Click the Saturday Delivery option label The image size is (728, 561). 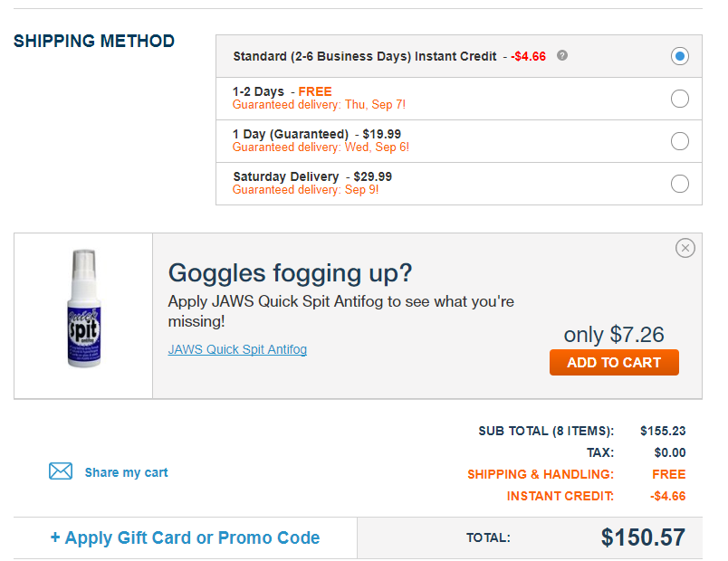tap(286, 176)
